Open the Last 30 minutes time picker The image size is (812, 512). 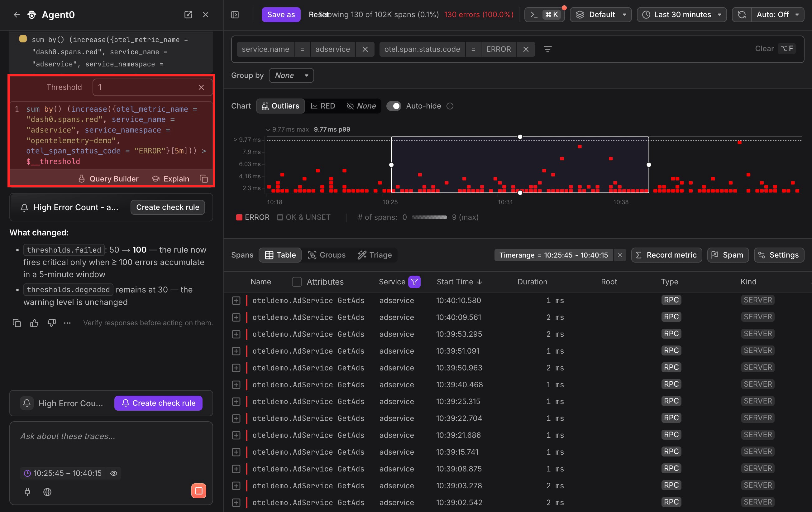pyautogui.click(x=681, y=15)
